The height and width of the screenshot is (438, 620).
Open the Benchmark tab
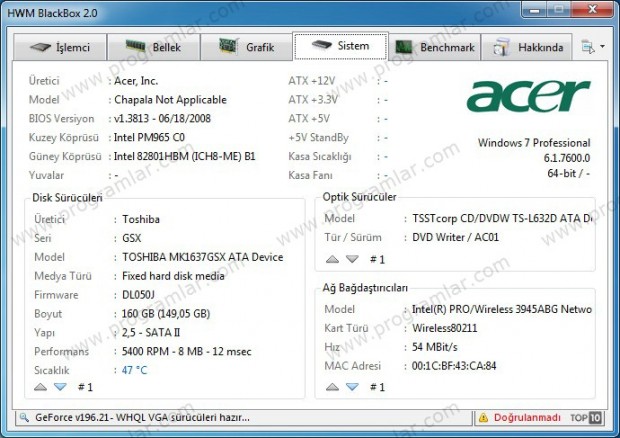pos(435,47)
